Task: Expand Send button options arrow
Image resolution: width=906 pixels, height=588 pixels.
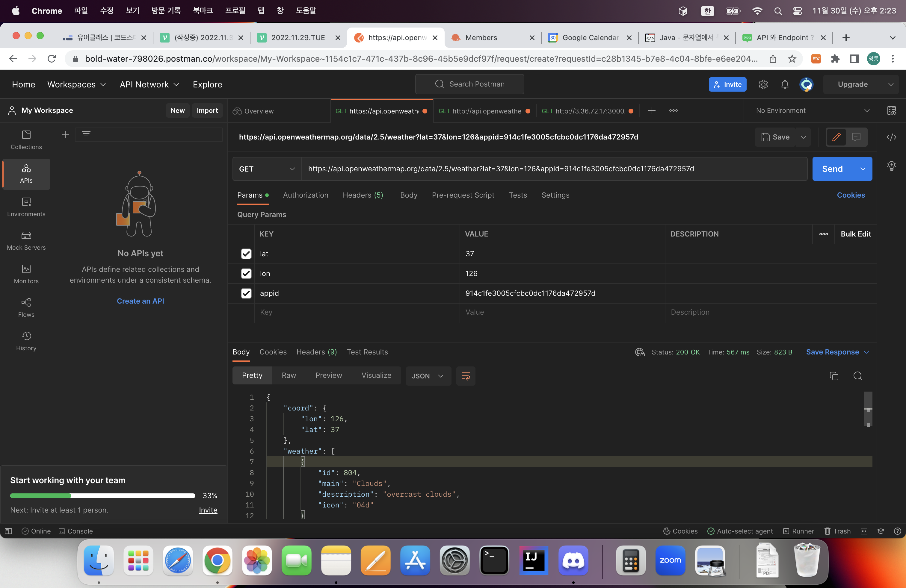Action: coord(863,169)
